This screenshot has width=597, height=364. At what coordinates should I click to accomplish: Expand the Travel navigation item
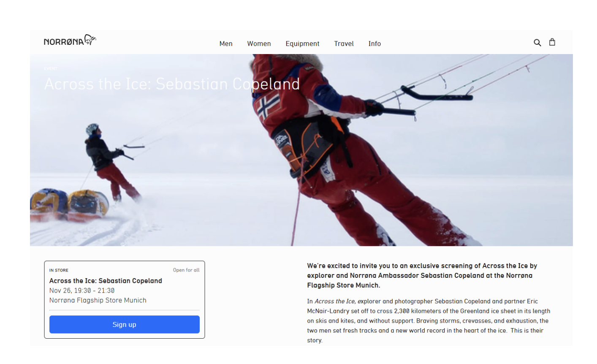click(344, 43)
